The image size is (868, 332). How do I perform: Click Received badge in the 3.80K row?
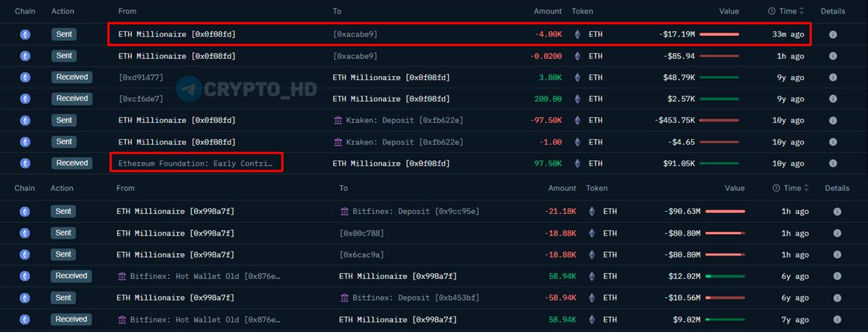click(x=72, y=77)
